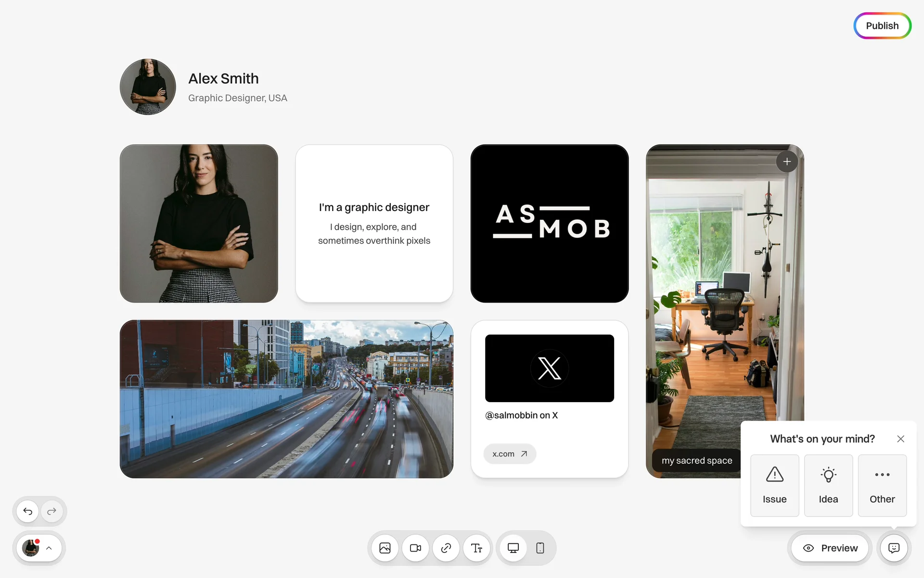Click the undo arrow
The image size is (924, 578).
[28, 511]
